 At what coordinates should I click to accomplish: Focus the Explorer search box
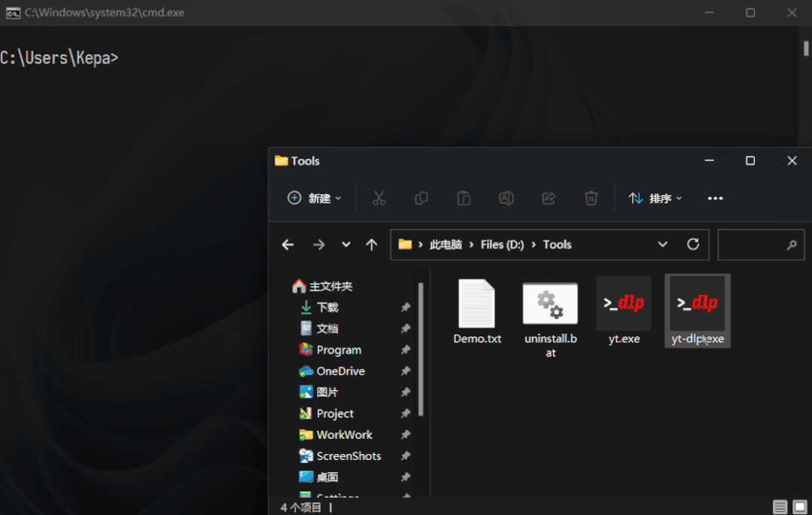(761, 245)
